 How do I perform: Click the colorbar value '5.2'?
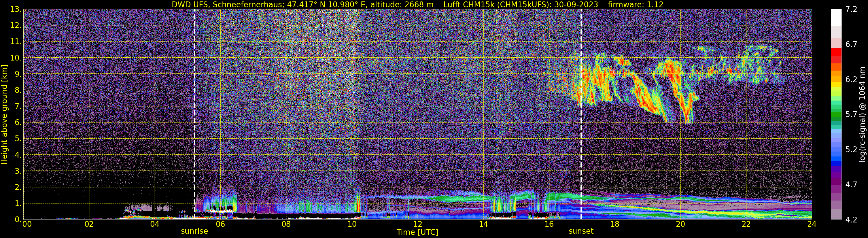tap(851, 149)
